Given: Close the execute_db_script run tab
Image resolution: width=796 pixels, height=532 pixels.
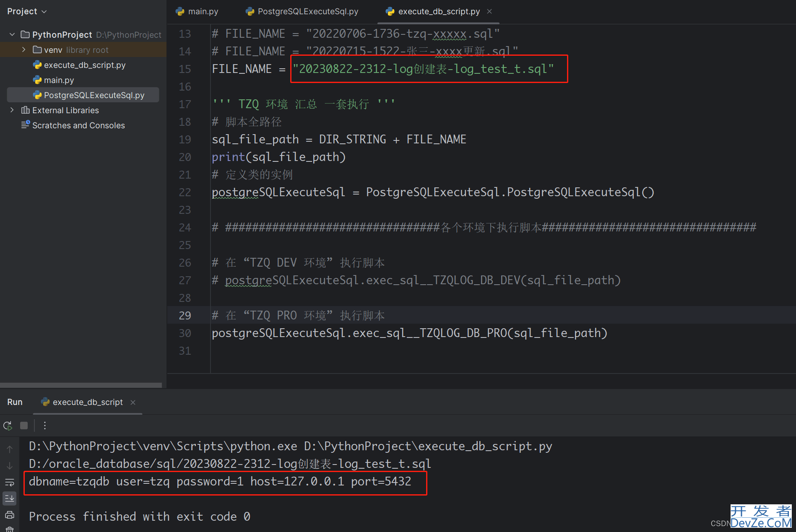Looking at the screenshot, I should click(x=133, y=402).
